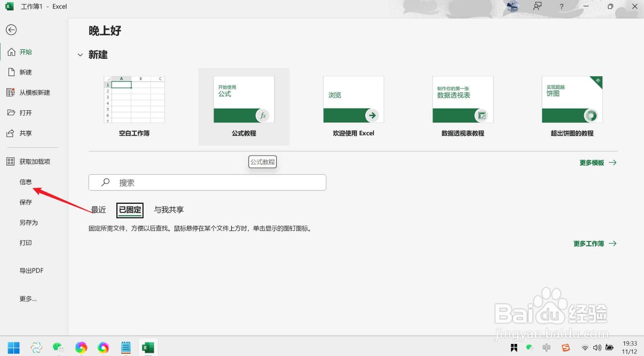Image resolution: width=644 pixels, height=356 pixels.
Task: Click the ? help icon
Action: point(561,6)
